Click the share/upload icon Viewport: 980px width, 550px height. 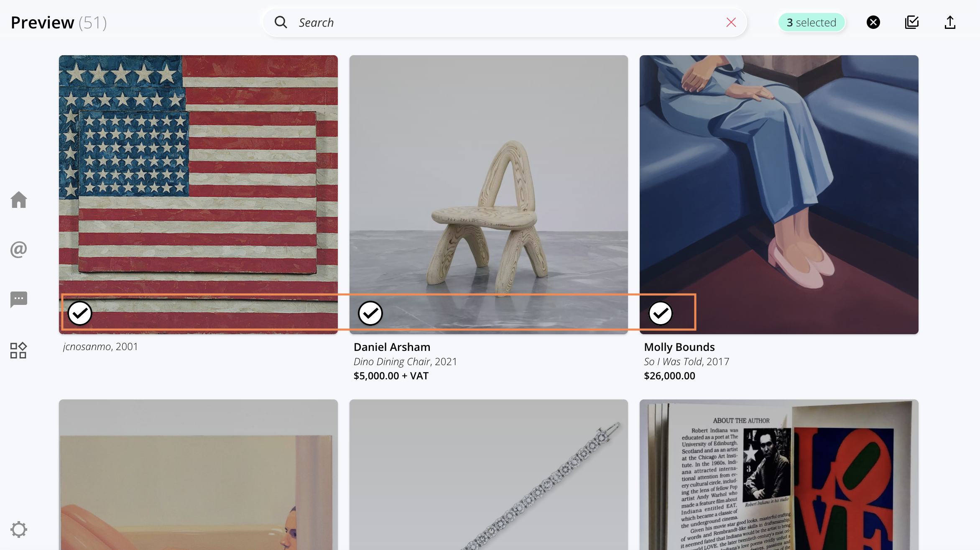(x=950, y=22)
